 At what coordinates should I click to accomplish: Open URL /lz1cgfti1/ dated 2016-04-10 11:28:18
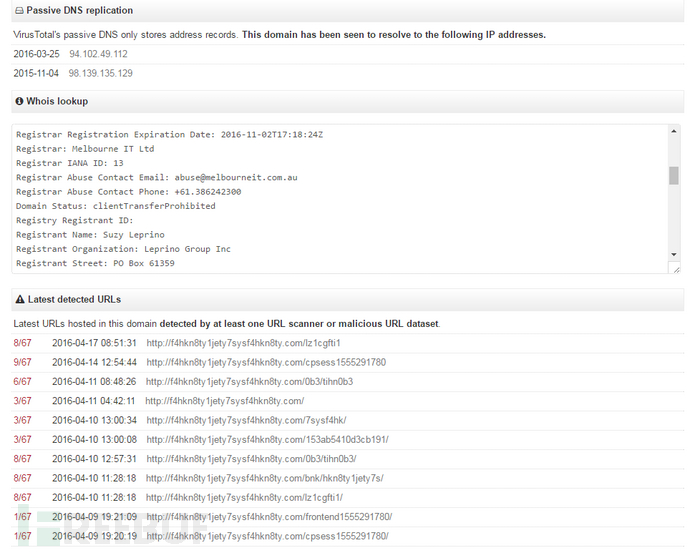(244, 498)
